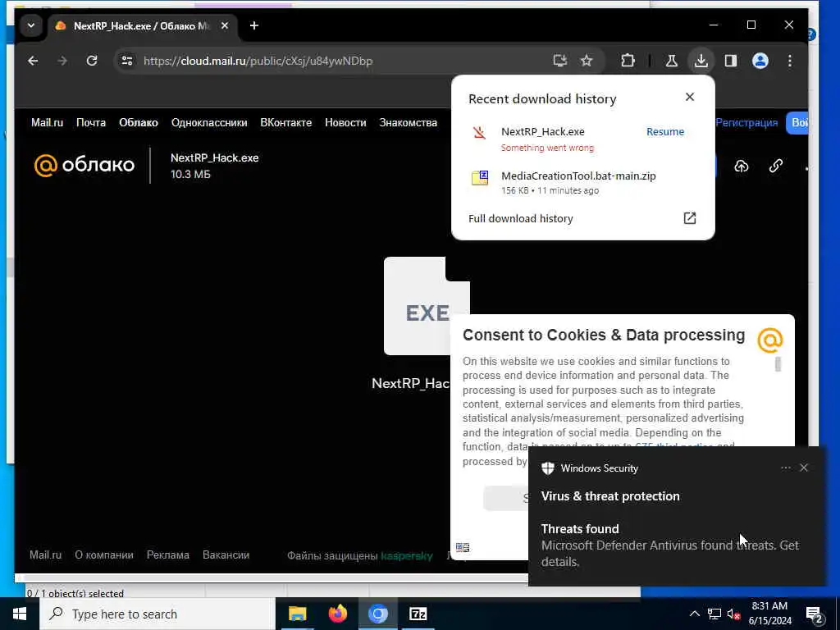Screen dimensions: 840x630
Task: Show hidden system tray icons
Action: point(694,614)
